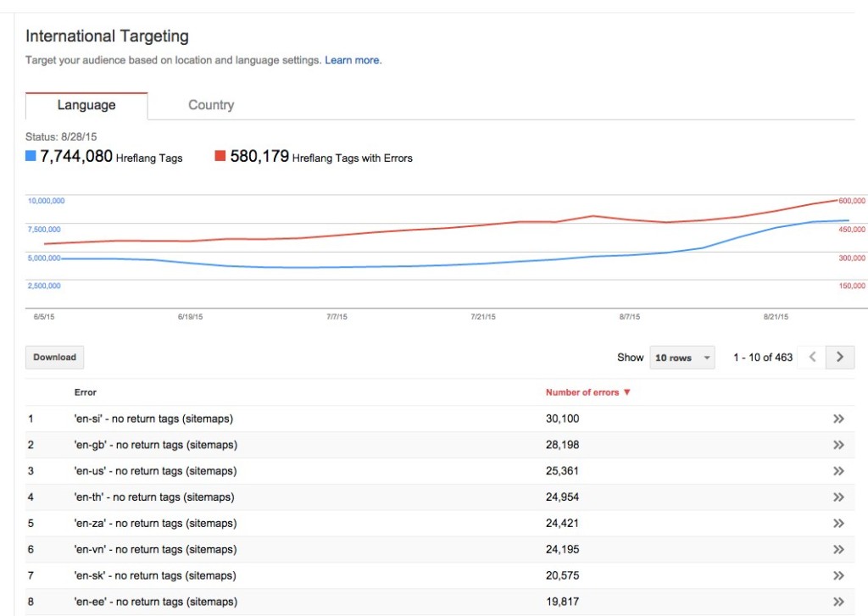Click the error count 20,575
The width and height of the screenshot is (868, 616).
563,575
